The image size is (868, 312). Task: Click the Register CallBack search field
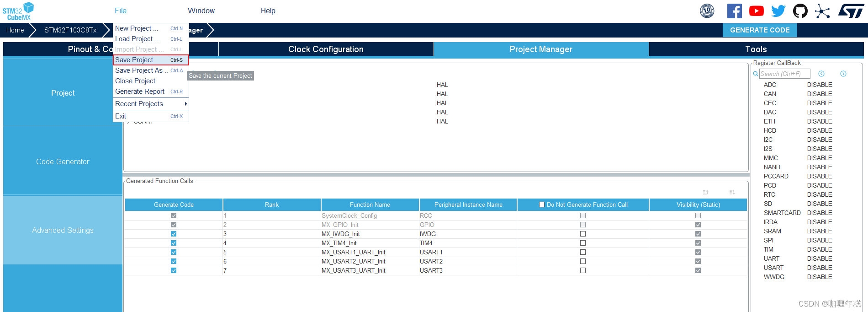(784, 74)
